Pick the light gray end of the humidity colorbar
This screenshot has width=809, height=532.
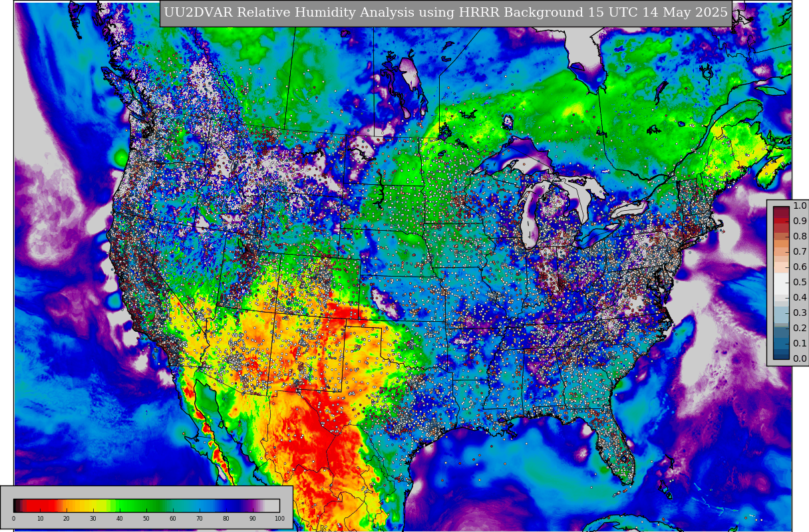tap(272, 505)
